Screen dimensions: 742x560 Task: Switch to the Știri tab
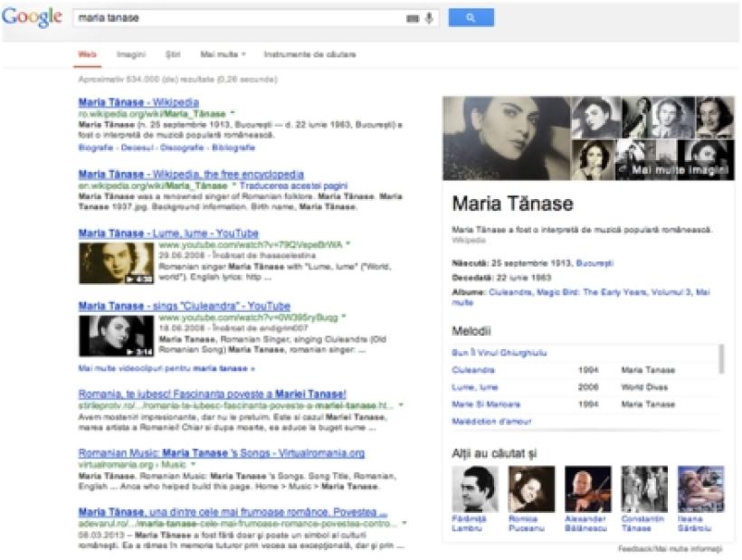(x=173, y=55)
